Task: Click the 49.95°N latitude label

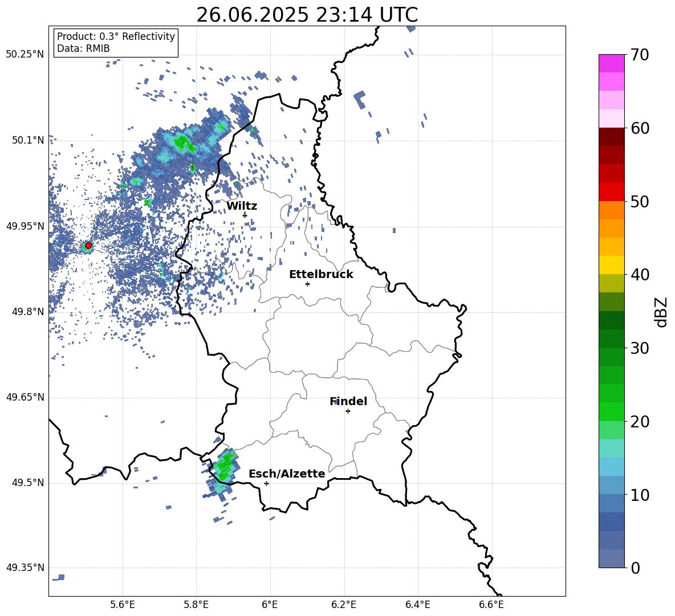Action: pyautogui.click(x=25, y=226)
